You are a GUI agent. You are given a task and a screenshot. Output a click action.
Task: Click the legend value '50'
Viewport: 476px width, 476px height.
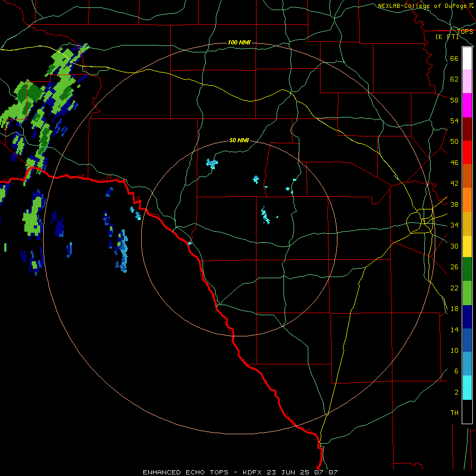(454, 142)
